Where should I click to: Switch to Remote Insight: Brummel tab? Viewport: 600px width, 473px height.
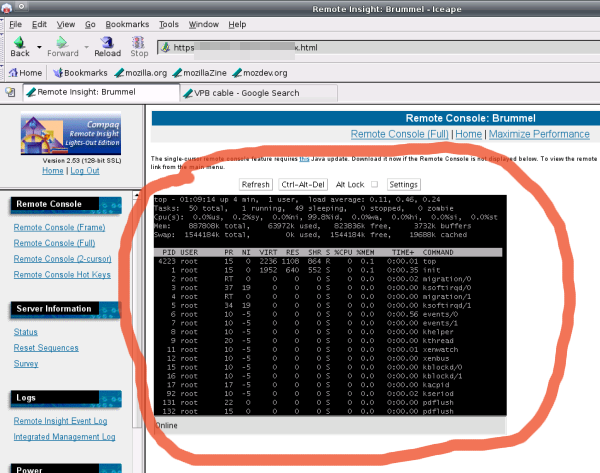(101, 92)
